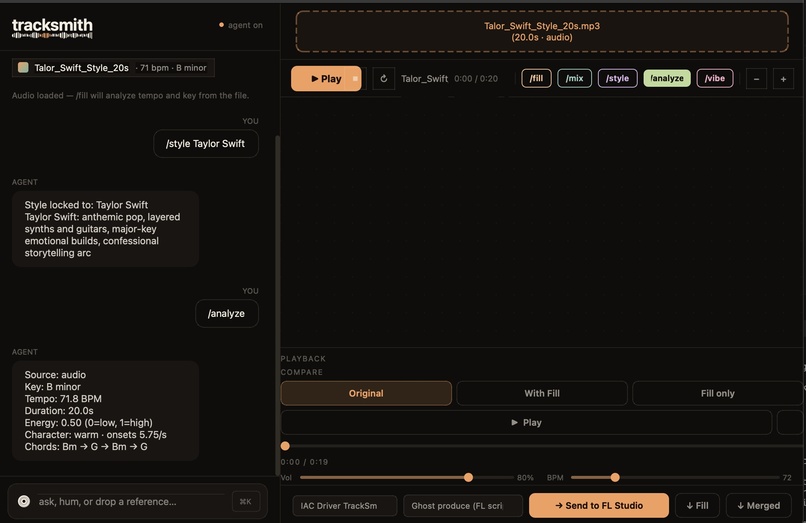
Task: Download the Merged file
Action: [759, 506]
